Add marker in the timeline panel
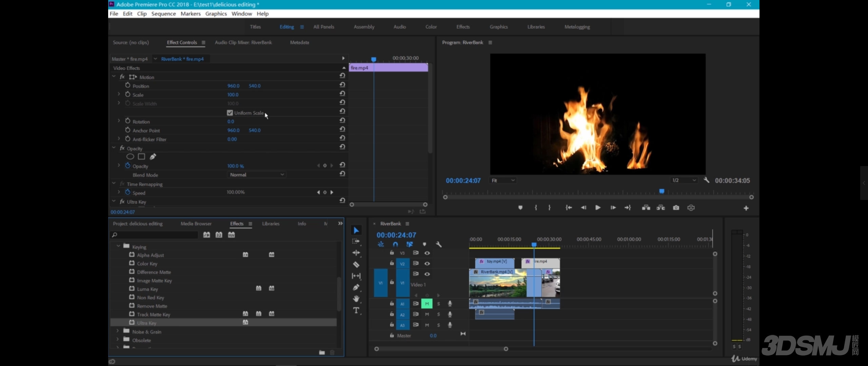The width and height of the screenshot is (868, 366). click(424, 244)
